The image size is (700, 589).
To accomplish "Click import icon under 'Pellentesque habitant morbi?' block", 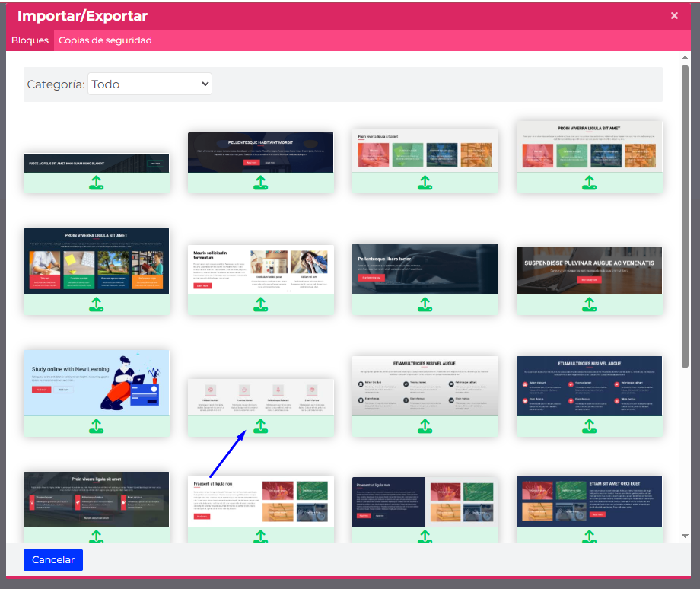I will pyautogui.click(x=260, y=183).
